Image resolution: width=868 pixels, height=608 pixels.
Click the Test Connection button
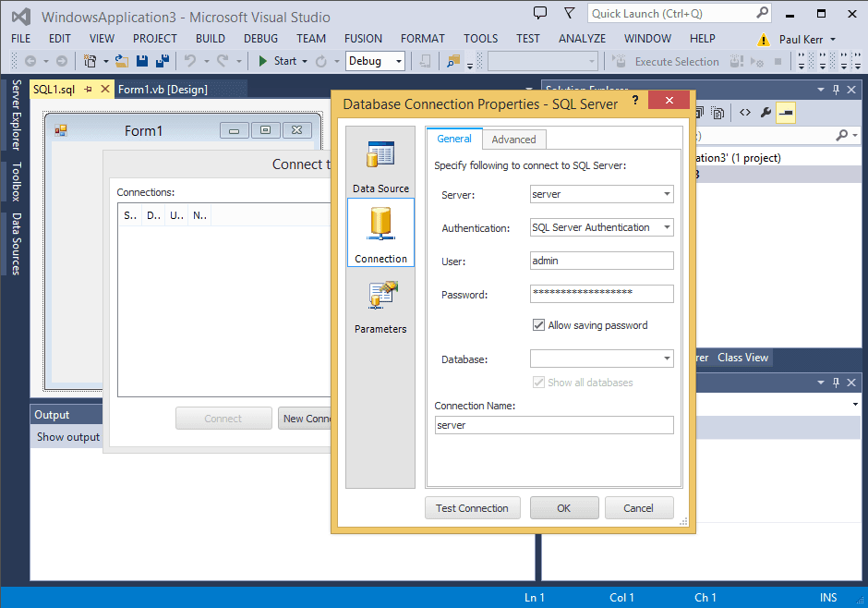pyautogui.click(x=472, y=508)
